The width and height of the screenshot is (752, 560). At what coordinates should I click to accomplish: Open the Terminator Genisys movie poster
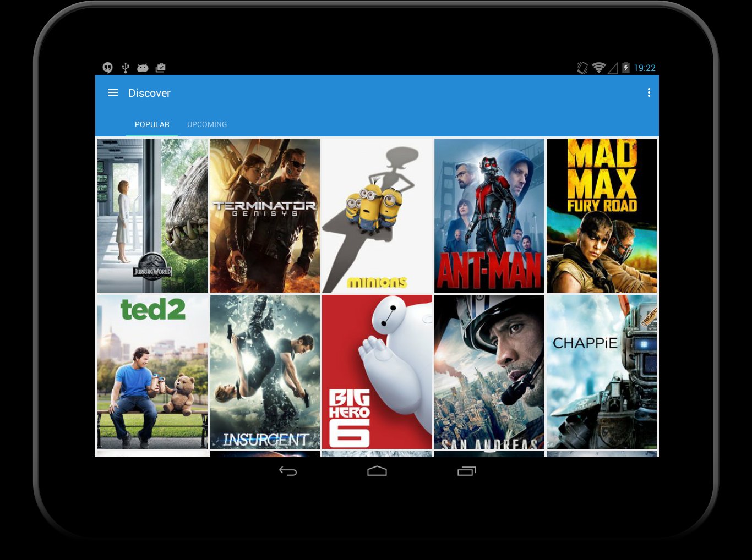coord(264,215)
